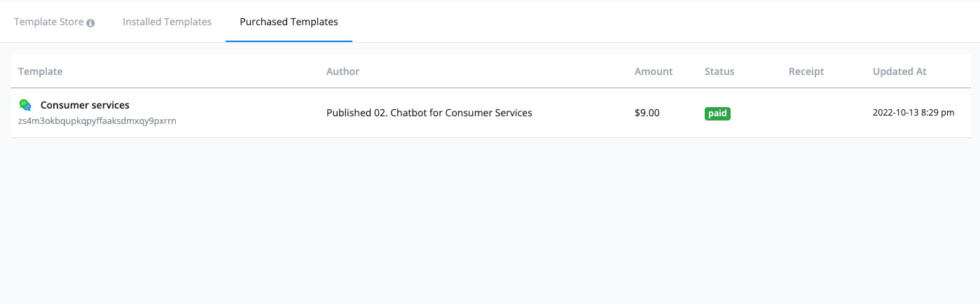Select the Purchased Templates tab

tap(289, 22)
